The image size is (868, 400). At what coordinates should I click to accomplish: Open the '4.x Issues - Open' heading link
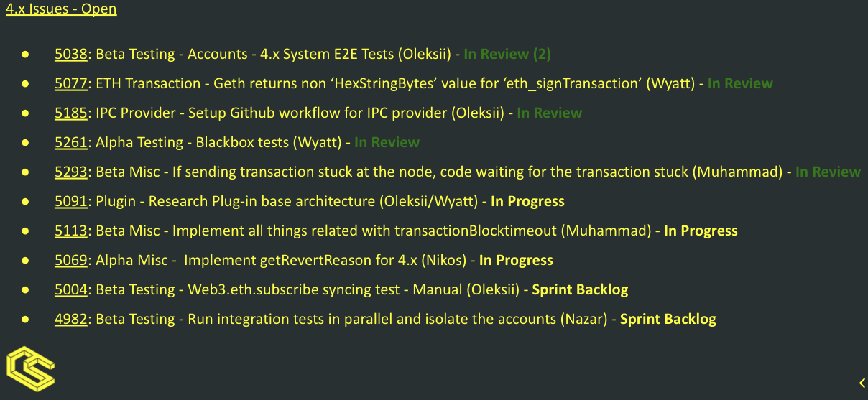(61, 9)
